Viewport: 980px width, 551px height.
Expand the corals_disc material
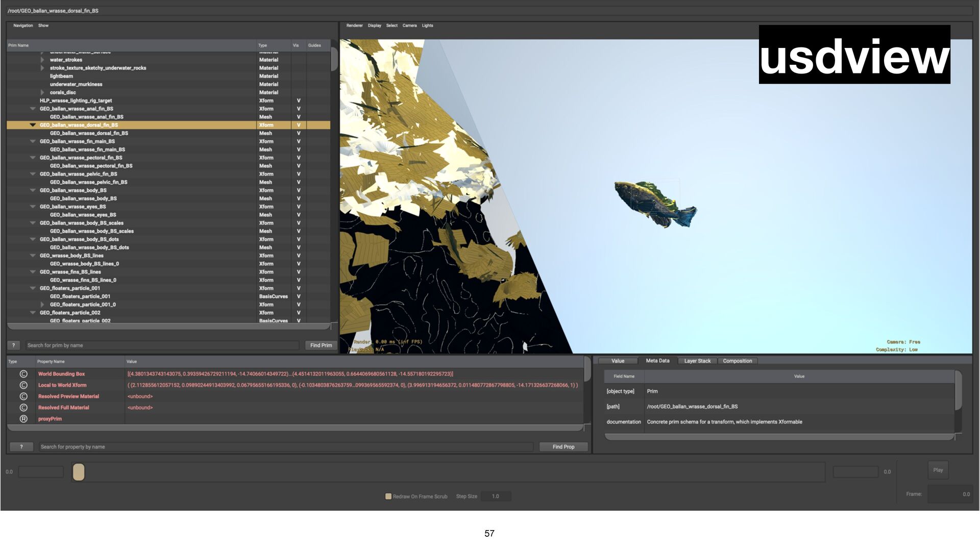point(42,92)
